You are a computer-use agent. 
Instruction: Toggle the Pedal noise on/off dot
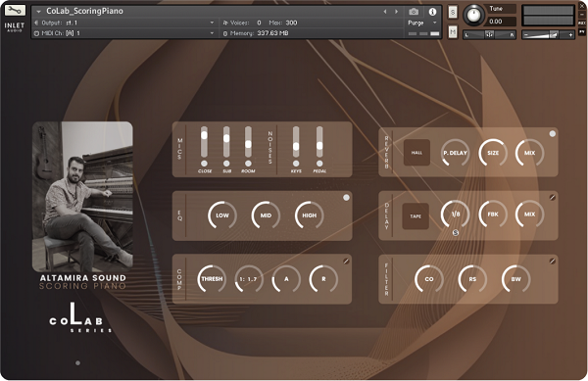pos(319,164)
